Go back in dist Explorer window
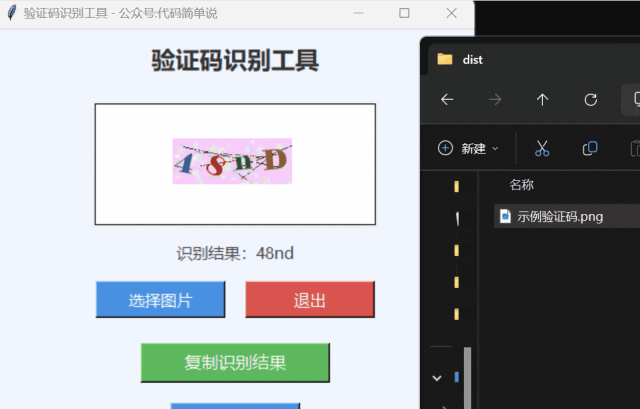Screen dimensions: 640x409 [x=447, y=99]
